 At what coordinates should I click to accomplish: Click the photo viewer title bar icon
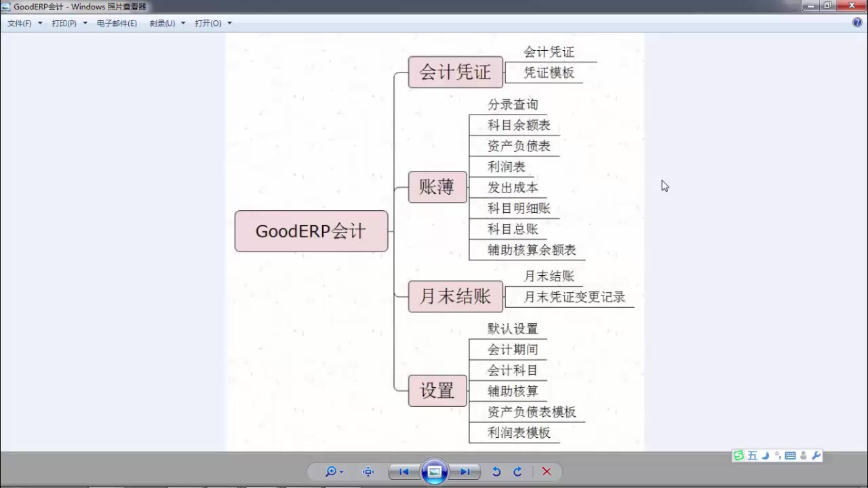tap(6, 7)
